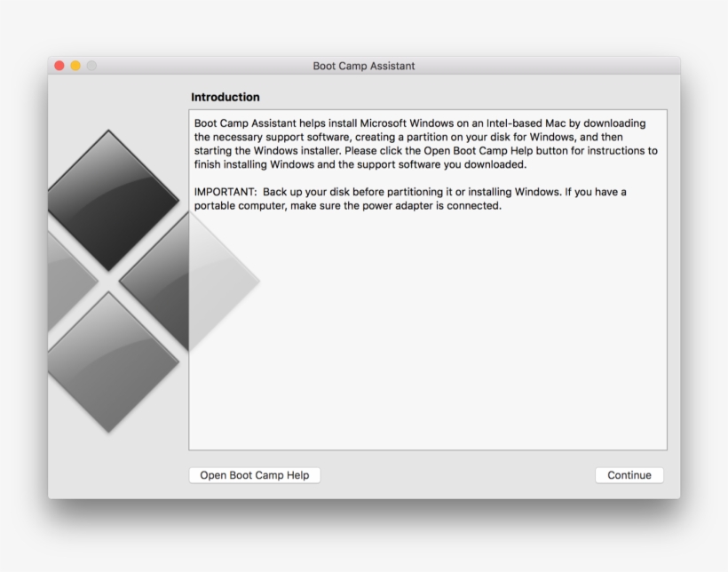
Task: Open Boot Camp Help
Action: click(x=255, y=475)
